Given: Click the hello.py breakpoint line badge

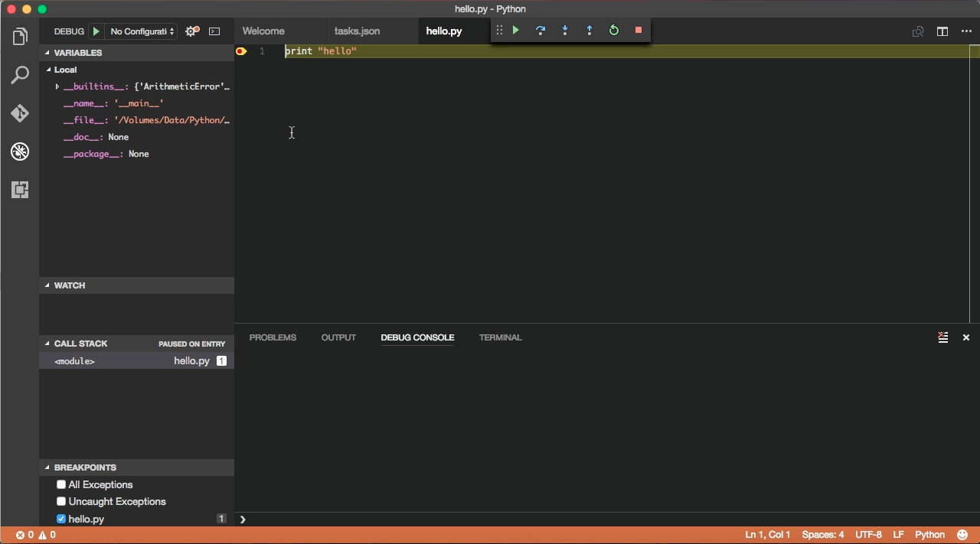Looking at the screenshot, I should point(221,519).
